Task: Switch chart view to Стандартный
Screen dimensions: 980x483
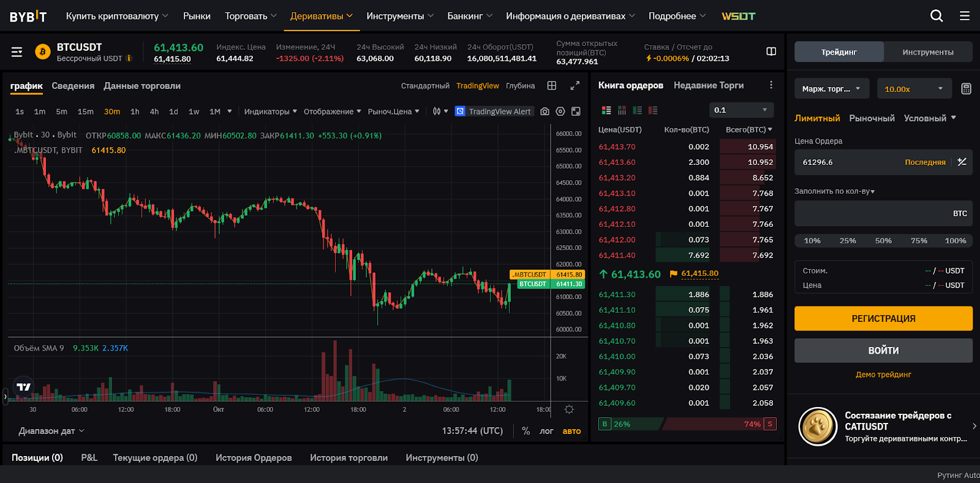Action: click(x=425, y=86)
